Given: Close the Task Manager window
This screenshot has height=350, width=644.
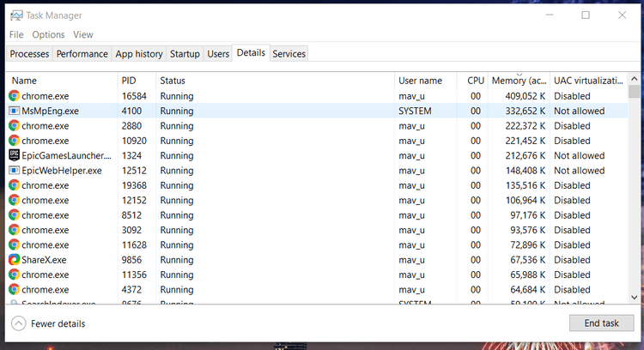Looking at the screenshot, I should click(622, 15).
